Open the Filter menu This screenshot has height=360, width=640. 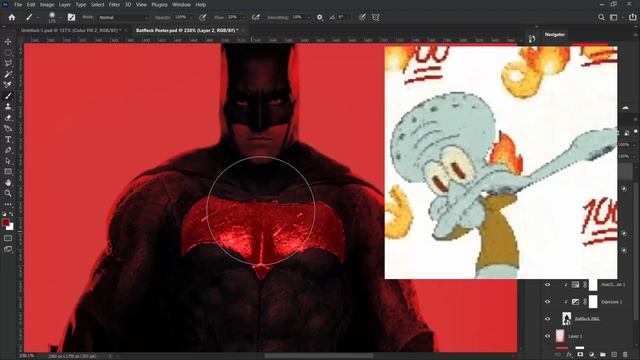(114, 4)
